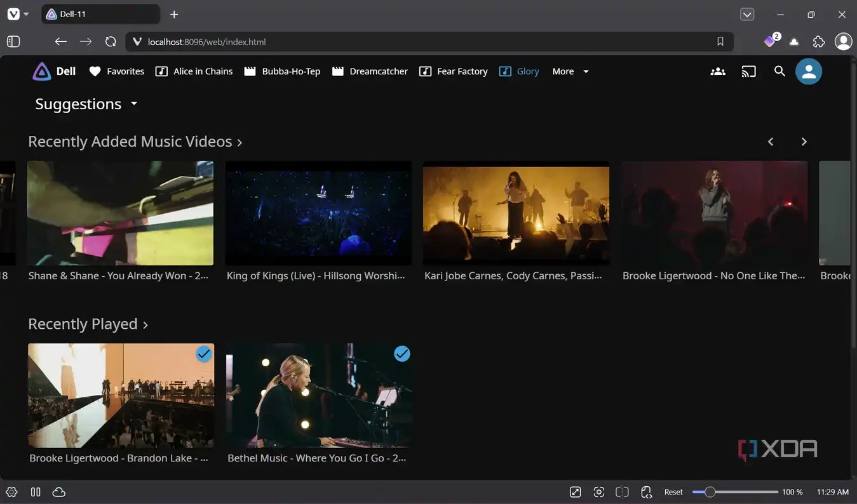Reset the page zoom level
The height and width of the screenshot is (504, 857).
[x=673, y=492]
